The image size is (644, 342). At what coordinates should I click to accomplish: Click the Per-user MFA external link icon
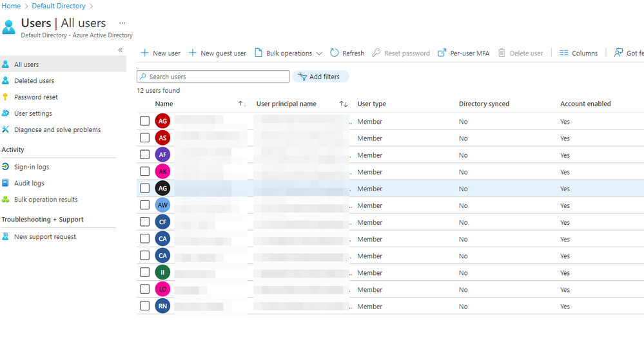pos(442,53)
